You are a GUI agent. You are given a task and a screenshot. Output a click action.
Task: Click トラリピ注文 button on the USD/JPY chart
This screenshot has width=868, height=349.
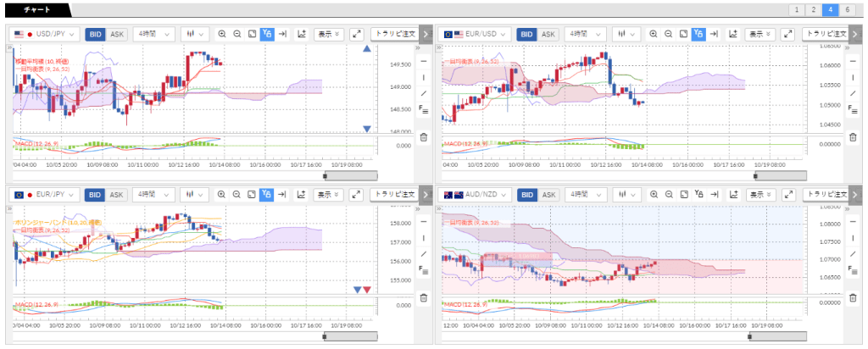tap(395, 34)
